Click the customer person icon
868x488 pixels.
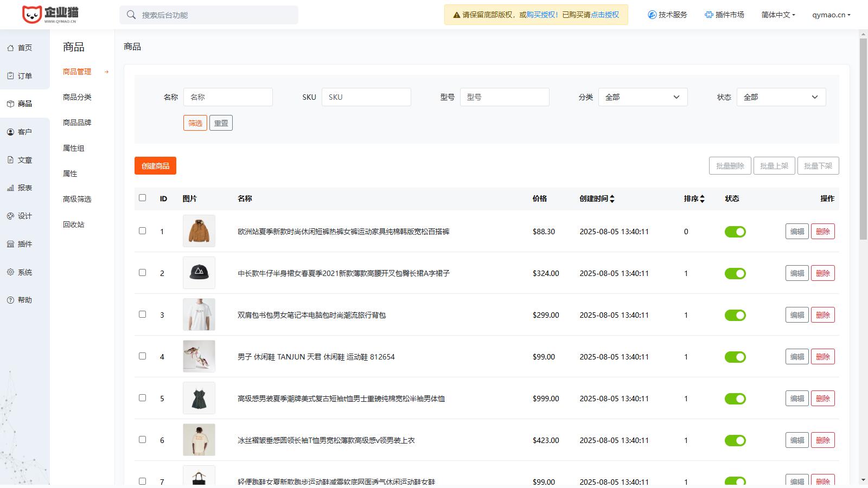tap(10, 132)
